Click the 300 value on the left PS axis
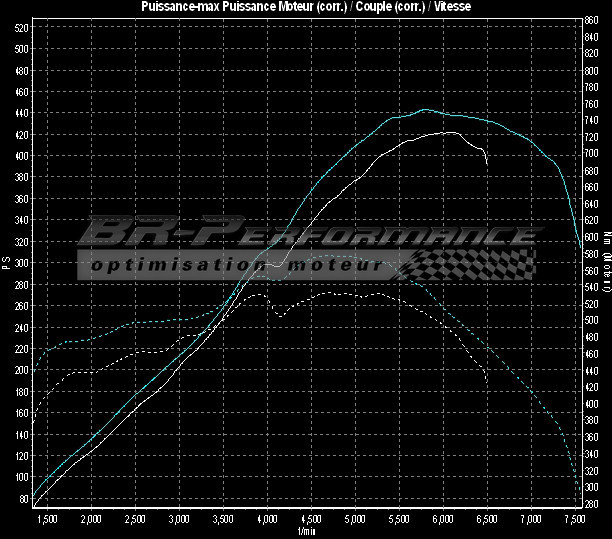The width and height of the screenshot is (612, 539). (21, 263)
